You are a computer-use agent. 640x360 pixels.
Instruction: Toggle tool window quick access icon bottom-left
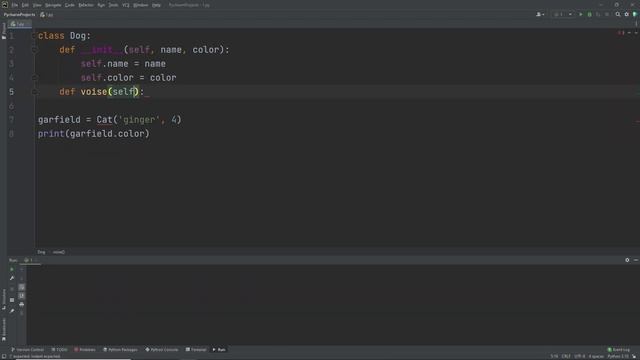pyautogui.click(x=4, y=357)
